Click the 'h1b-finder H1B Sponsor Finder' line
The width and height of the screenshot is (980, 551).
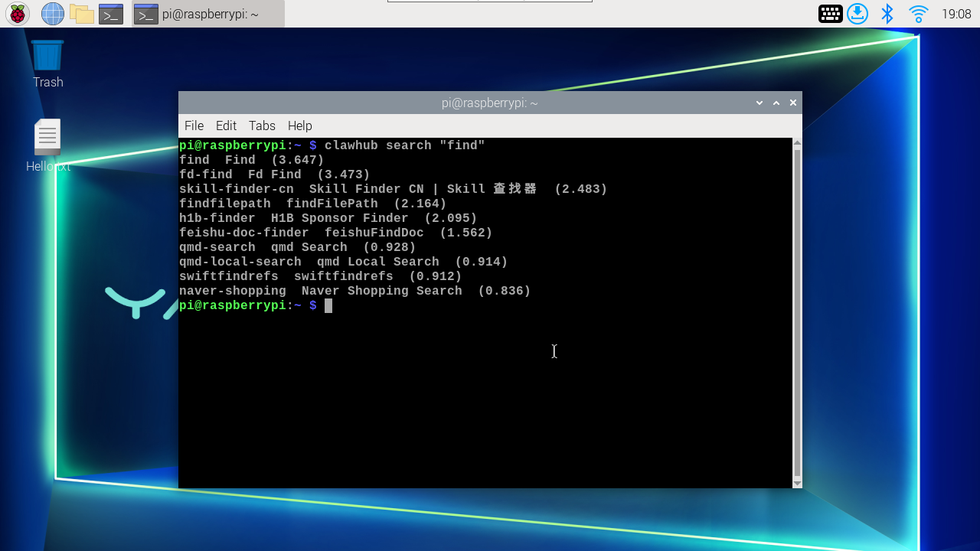pos(328,218)
